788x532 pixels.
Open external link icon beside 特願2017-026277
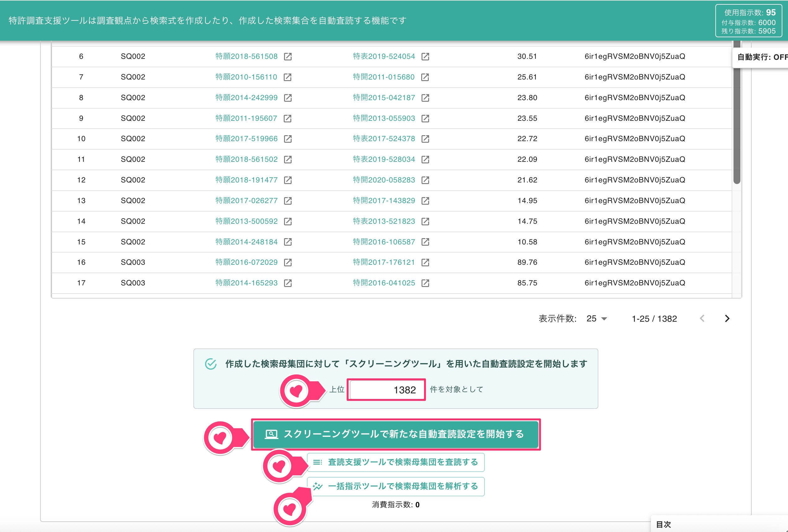(x=288, y=201)
